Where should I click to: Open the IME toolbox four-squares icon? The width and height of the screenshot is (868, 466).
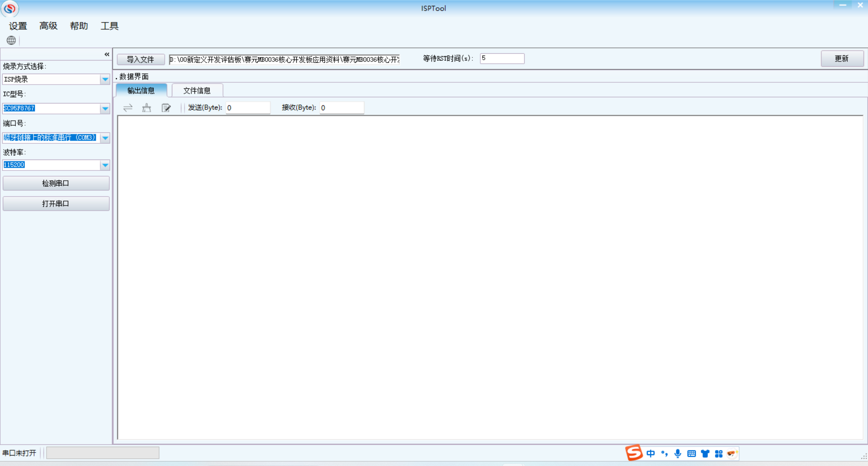point(718,453)
